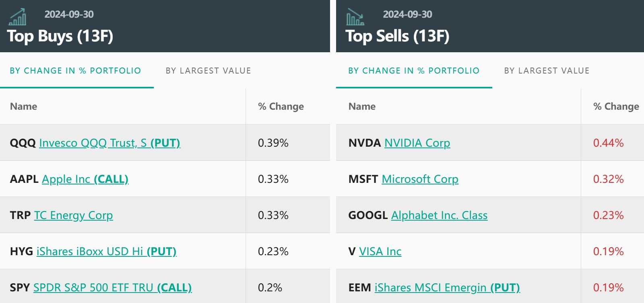Click SPDR S&P 500 ETF CALL link
The image size is (644, 303).
point(112,288)
